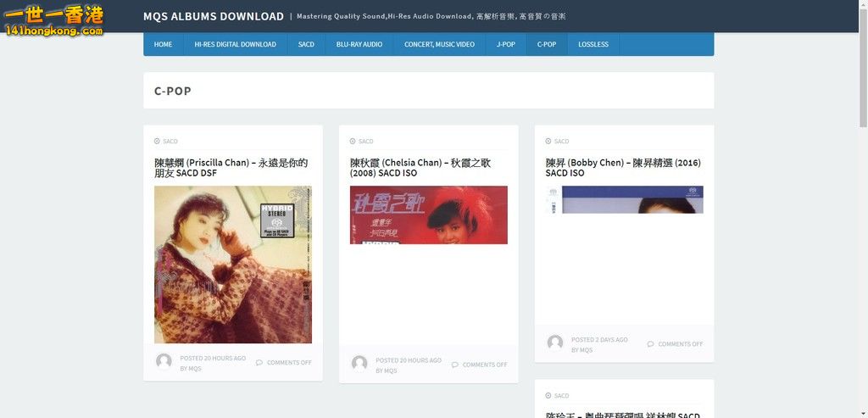This screenshot has height=418, width=868.
Task: Click COMMENTS OFF text on Chelsia Chan card
Action: [485, 365]
